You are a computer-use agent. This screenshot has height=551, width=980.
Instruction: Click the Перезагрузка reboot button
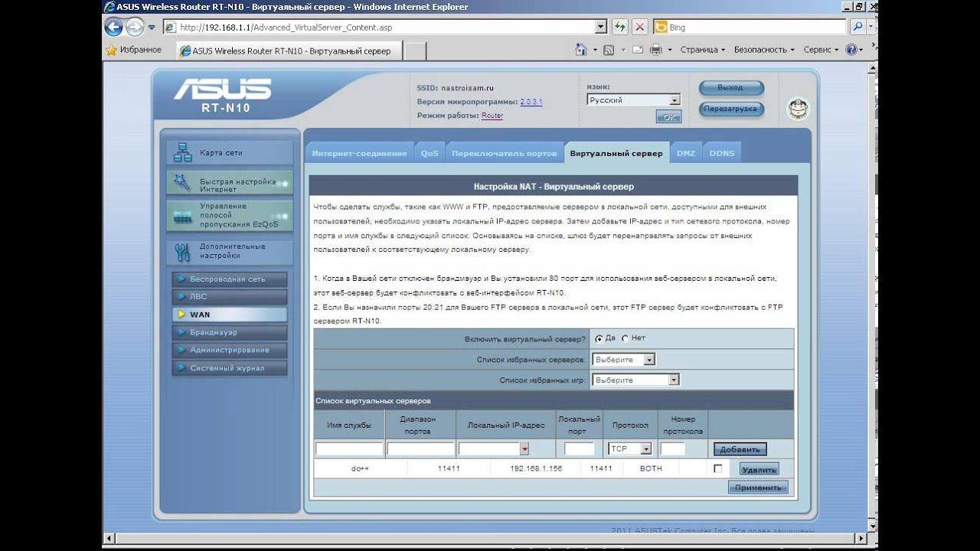[730, 109]
